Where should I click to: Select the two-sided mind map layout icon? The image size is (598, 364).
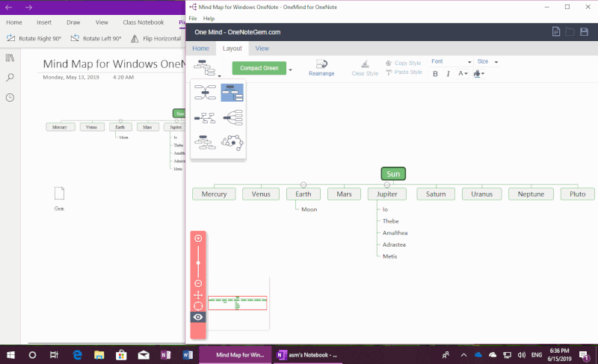pos(205,92)
